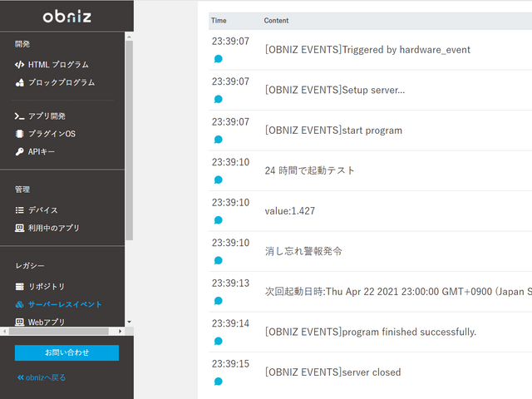Click the bubble icon for 24 時間で起動テスト log
This screenshot has height=399, width=532.
point(218,180)
